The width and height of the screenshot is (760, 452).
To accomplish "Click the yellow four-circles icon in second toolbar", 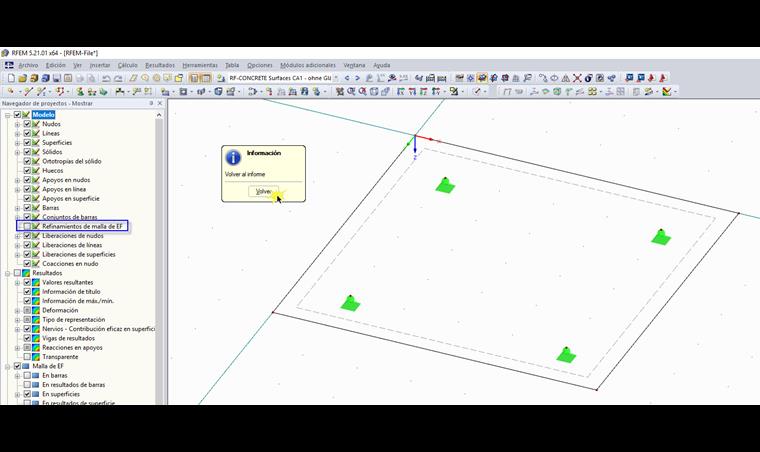I will pos(592,92).
